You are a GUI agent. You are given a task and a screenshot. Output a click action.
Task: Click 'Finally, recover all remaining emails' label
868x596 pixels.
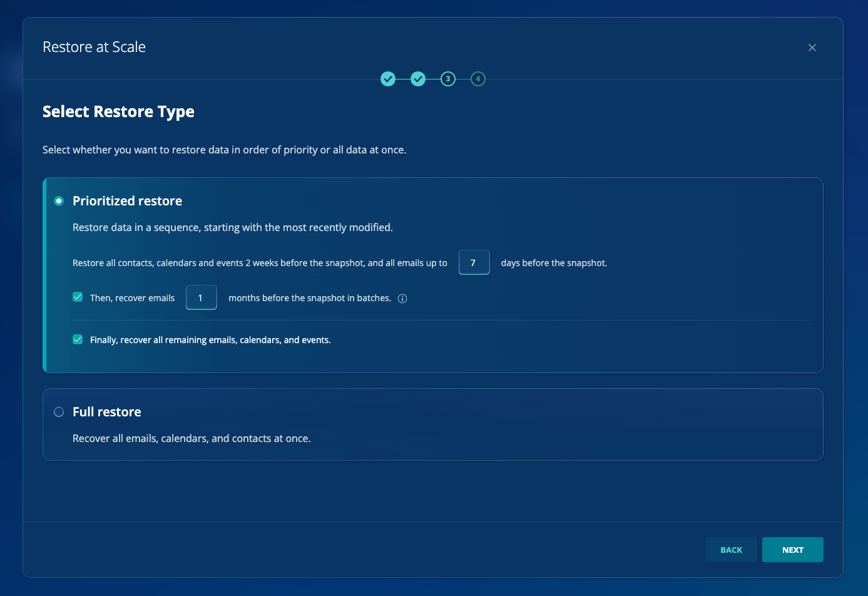point(210,340)
